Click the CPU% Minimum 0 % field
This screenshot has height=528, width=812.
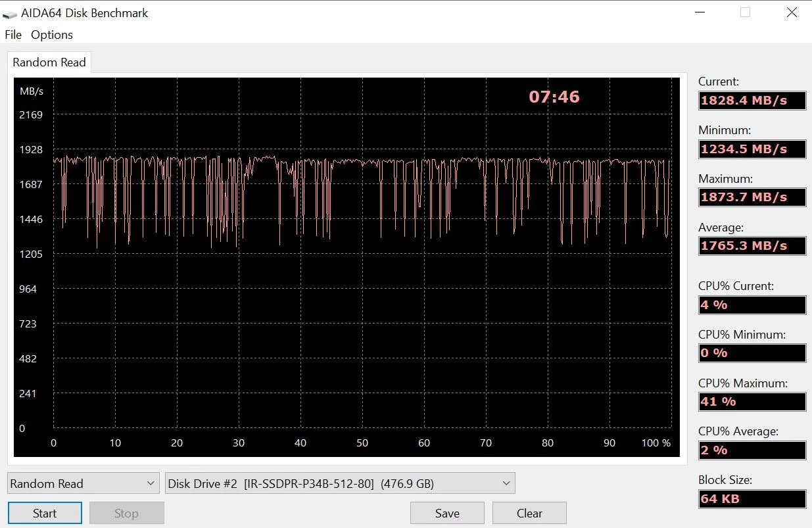[x=752, y=353]
